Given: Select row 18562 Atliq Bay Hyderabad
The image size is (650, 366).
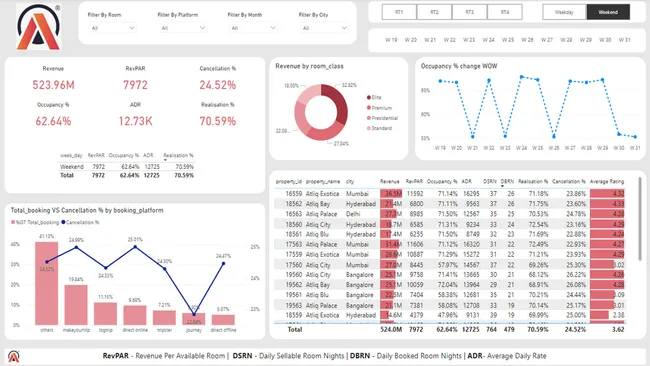Looking at the screenshot, I should [x=450, y=204].
